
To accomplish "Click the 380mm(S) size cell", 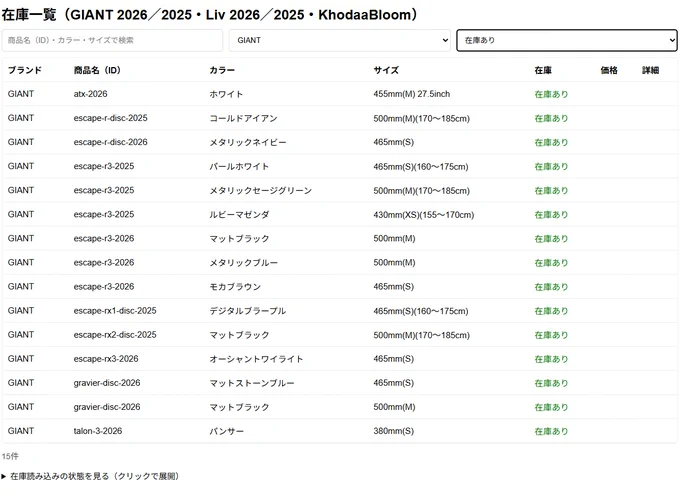I will (393, 431).
